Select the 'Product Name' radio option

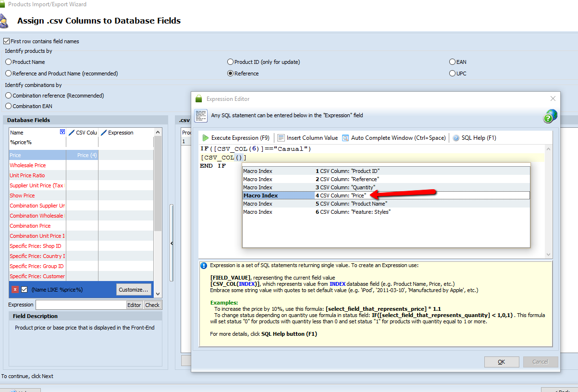(x=8, y=62)
